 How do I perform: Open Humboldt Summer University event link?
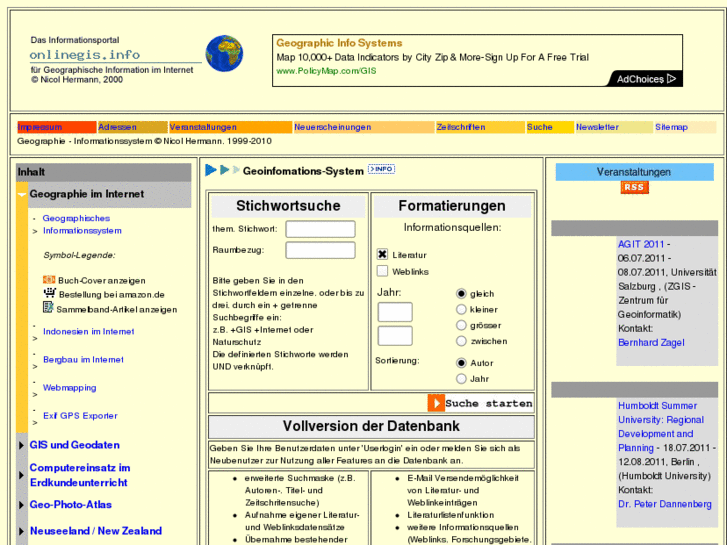661,427
